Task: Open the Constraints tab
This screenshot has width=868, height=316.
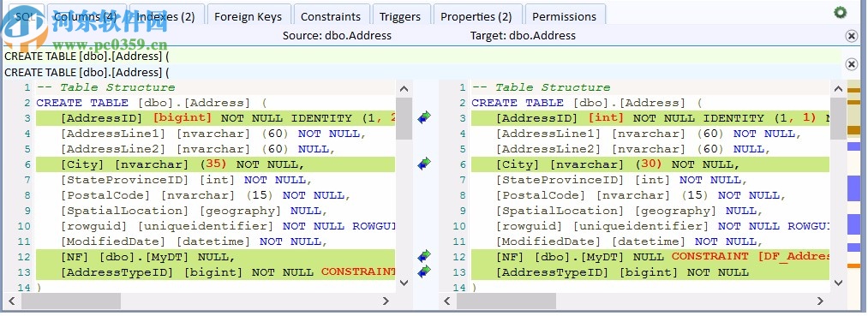Action: pos(331,16)
